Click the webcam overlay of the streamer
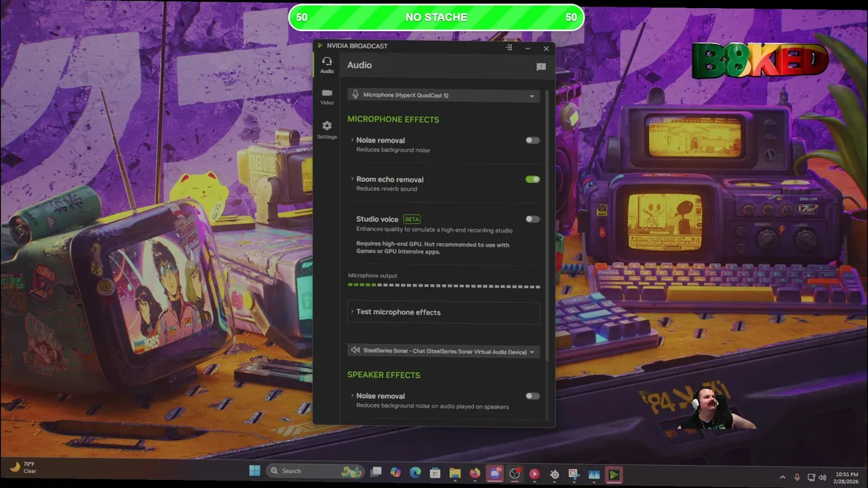 click(x=717, y=409)
